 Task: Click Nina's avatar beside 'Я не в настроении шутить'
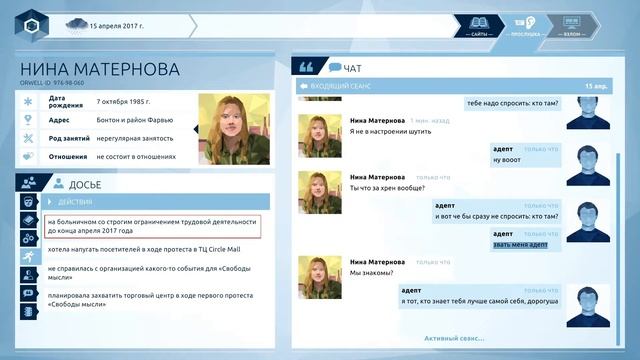320,136
